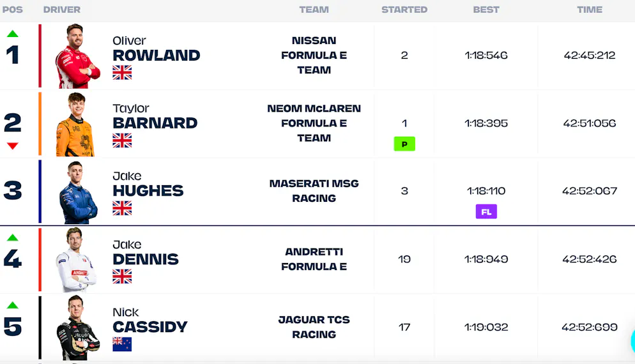Image resolution: width=635 pixels, height=364 pixels.
Task: Click the orange McLaren team color bar
Action: tap(40, 124)
